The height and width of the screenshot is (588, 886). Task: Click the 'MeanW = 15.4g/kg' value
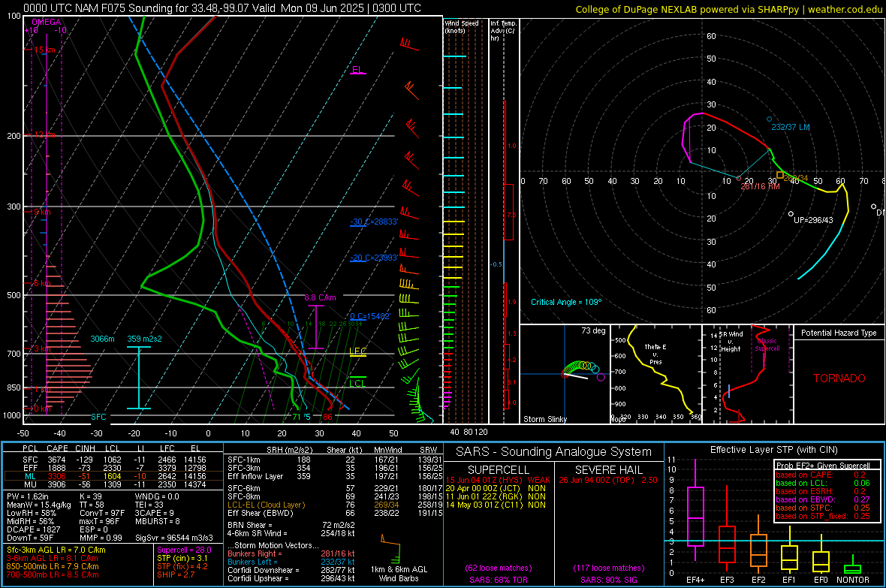39,505
